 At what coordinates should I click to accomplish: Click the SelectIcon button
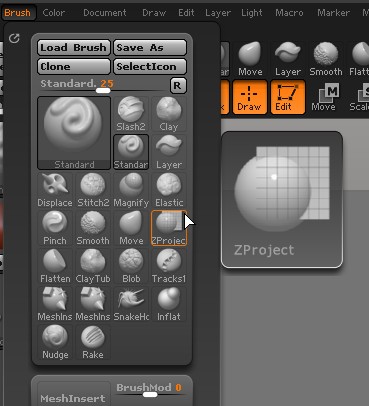150,66
